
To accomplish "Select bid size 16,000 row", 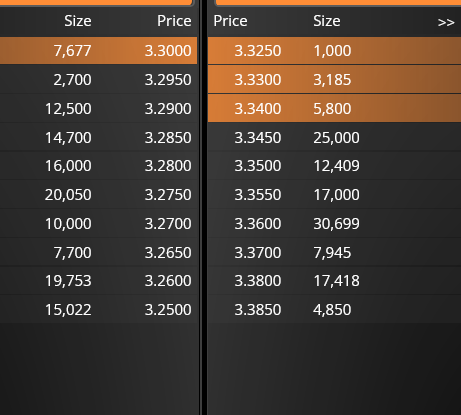I will 99,166.
